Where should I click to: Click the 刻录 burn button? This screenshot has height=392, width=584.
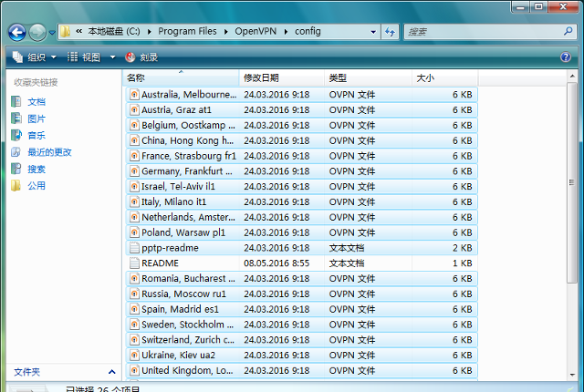141,57
